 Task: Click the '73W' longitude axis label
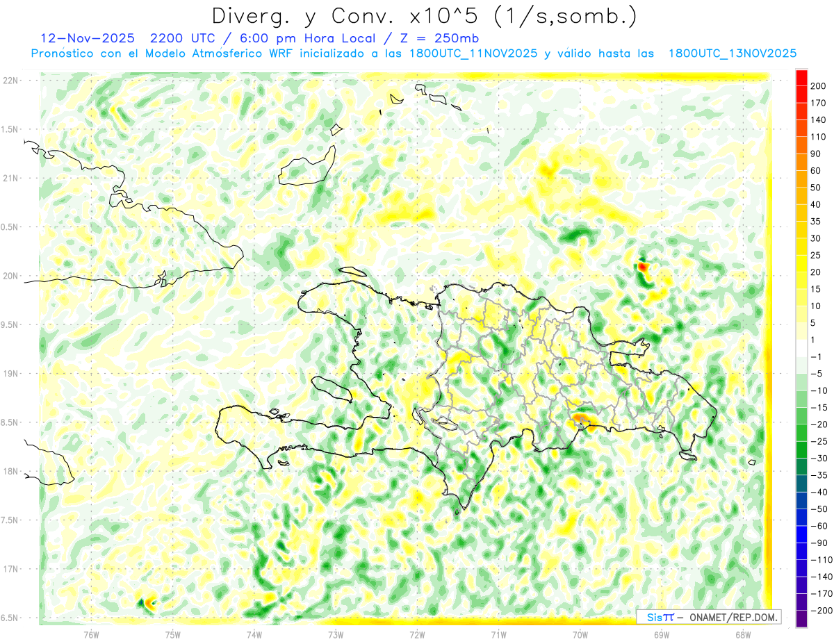pos(335,635)
